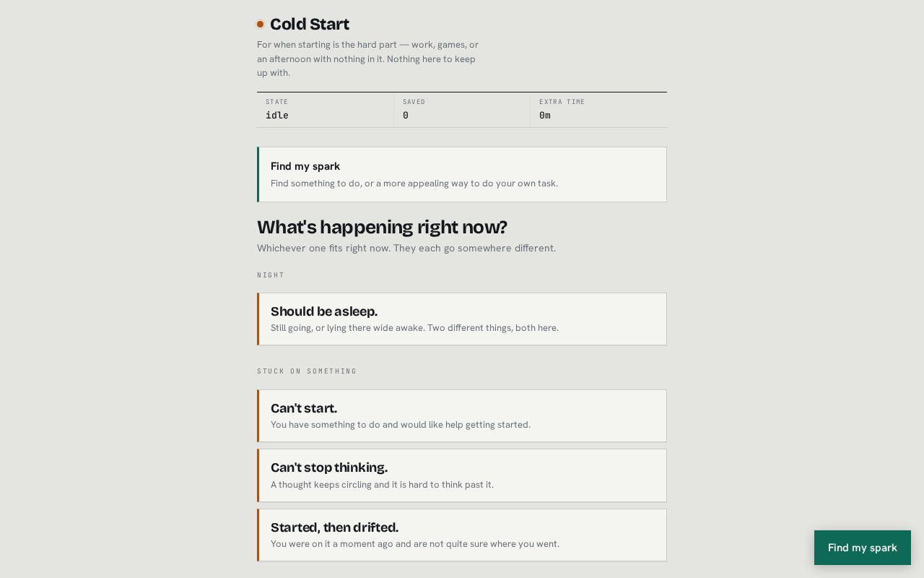
Task: Select the Should be asleep option
Action: click(x=462, y=319)
